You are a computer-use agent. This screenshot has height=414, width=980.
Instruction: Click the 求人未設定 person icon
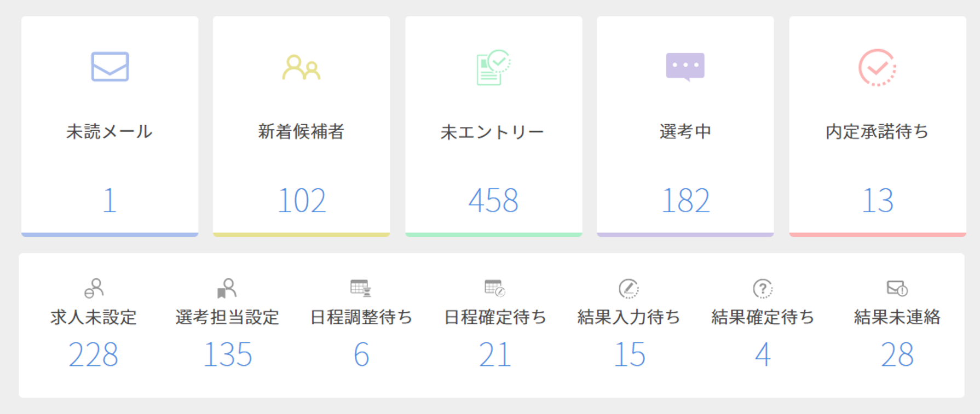94,288
